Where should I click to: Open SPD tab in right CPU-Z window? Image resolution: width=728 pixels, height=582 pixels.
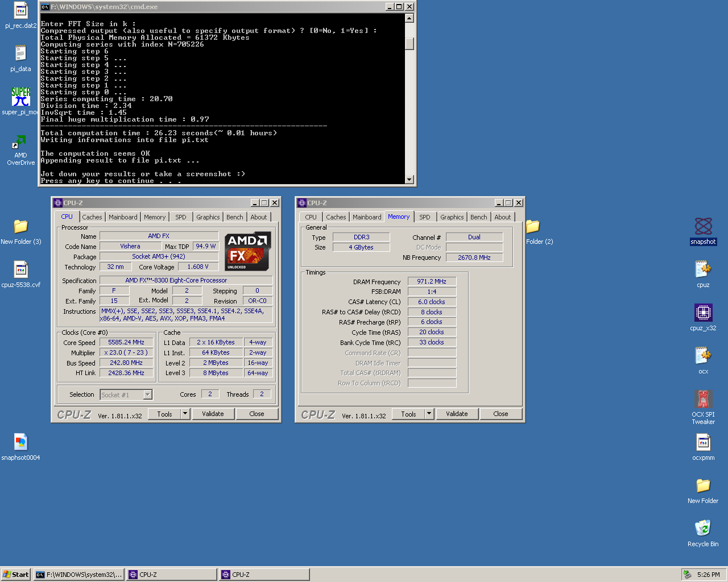point(425,217)
